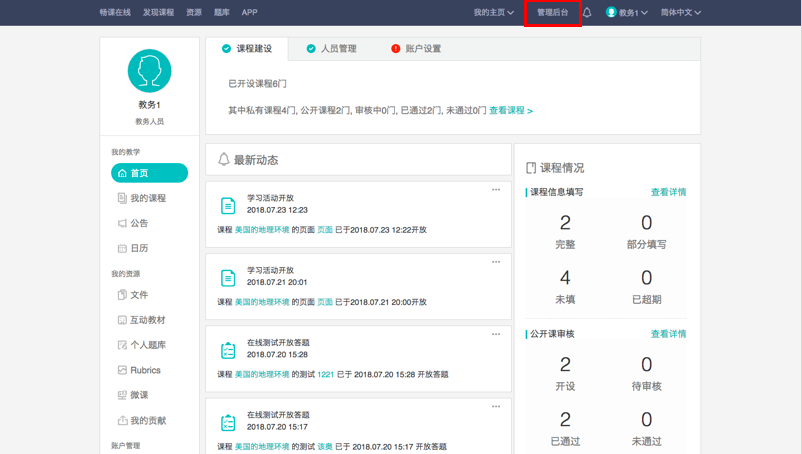The width and height of the screenshot is (802, 454).
Task: Click the notification bell icon in top bar
Action: 588,13
